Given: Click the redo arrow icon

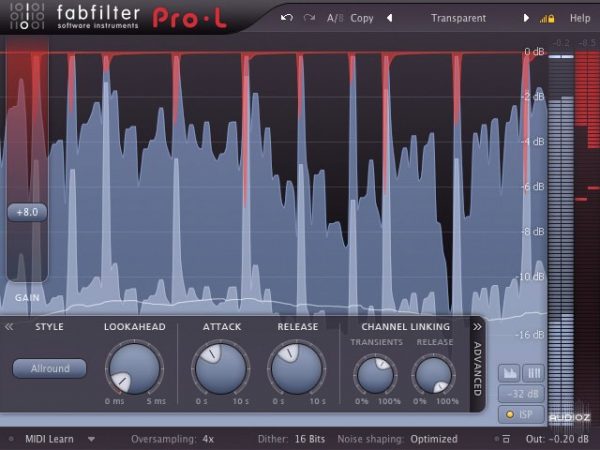Looking at the screenshot, I should coord(310,18).
